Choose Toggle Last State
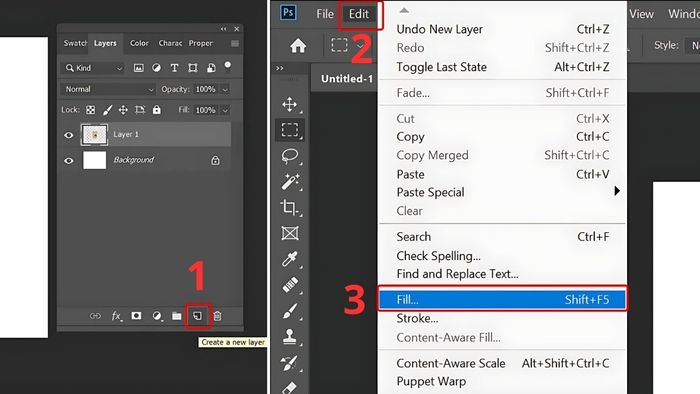The width and height of the screenshot is (700, 394). [503, 67]
